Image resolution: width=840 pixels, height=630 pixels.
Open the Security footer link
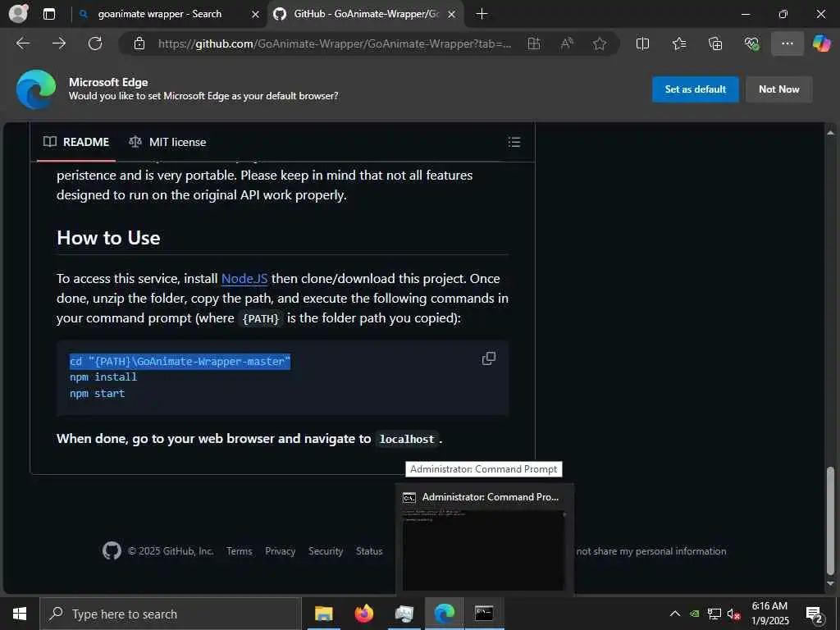(326, 550)
